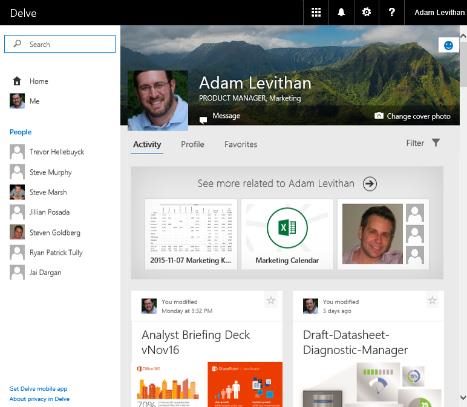Switch to the Profile tab
Image resolution: width=467 pixels, height=407 pixels.
[192, 144]
